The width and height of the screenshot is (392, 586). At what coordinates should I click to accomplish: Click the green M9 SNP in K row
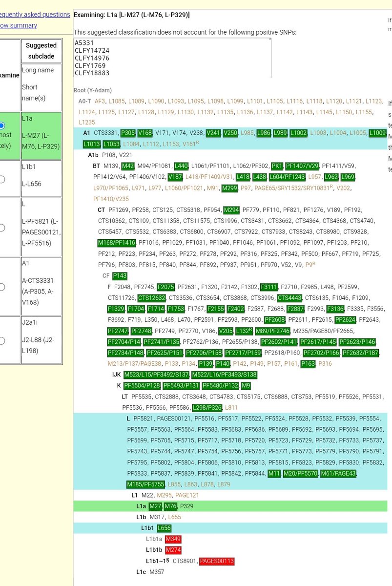246,386
